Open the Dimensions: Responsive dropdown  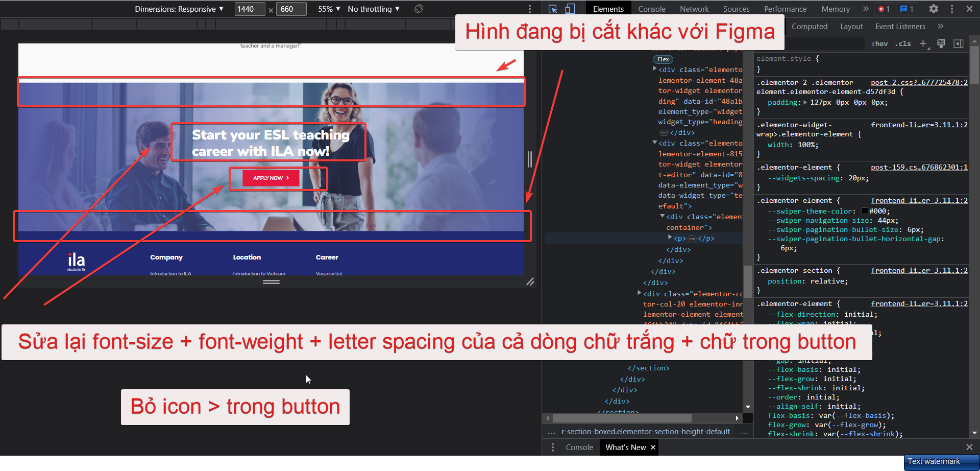coord(179,9)
